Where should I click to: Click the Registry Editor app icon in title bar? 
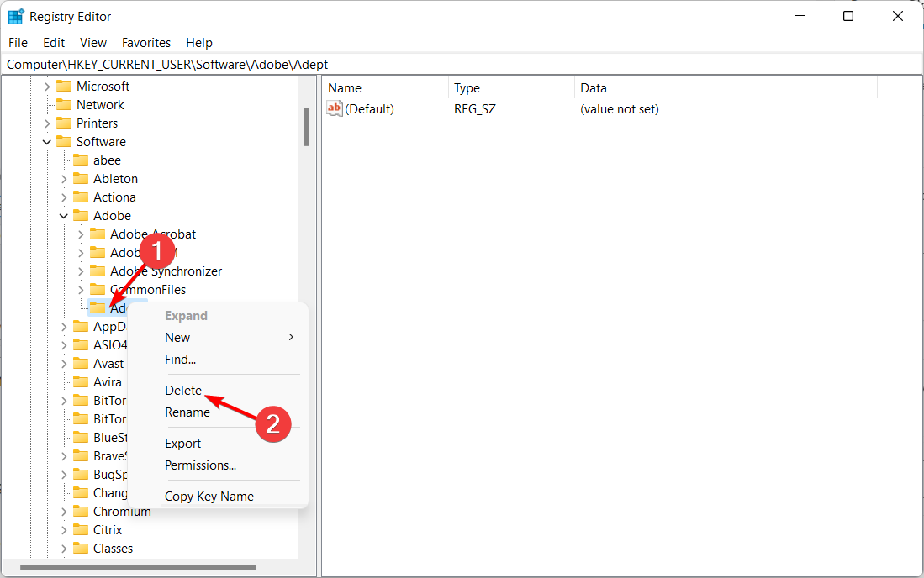(16, 17)
